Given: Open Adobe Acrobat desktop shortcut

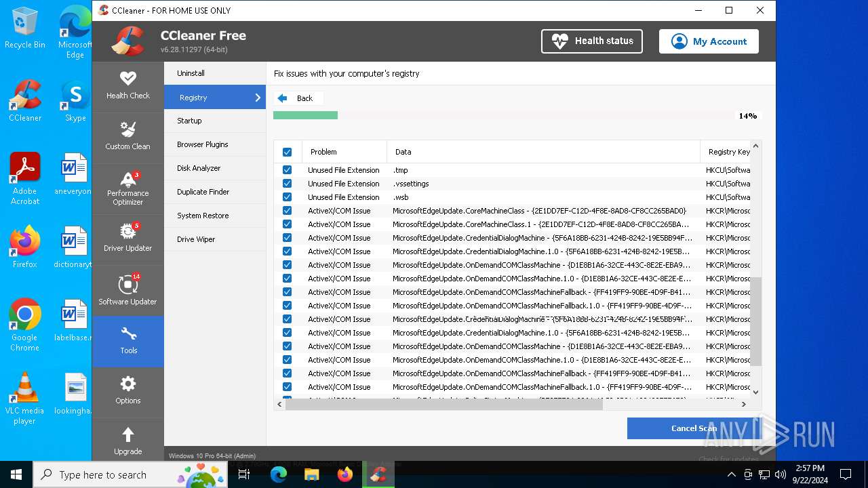Looking at the screenshot, I should (25, 179).
